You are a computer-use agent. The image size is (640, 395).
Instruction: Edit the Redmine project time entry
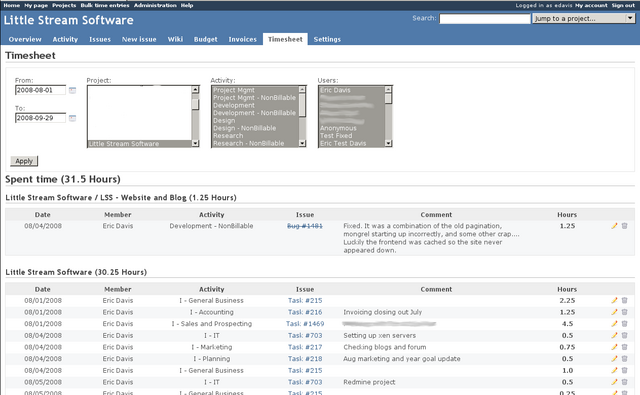pyautogui.click(x=614, y=382)
